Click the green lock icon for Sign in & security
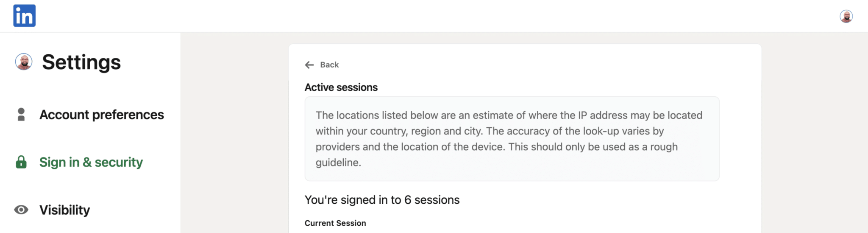868x233 pixels. click(21, 162)
